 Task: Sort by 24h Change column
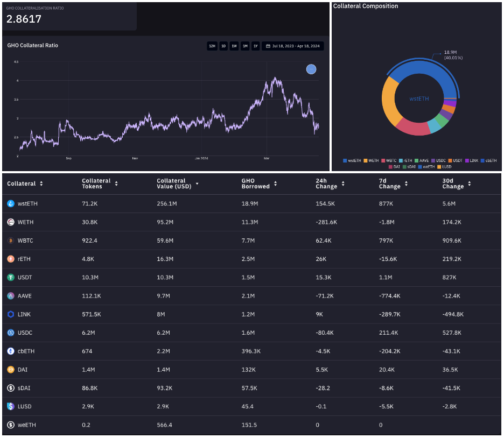[330, 183]
